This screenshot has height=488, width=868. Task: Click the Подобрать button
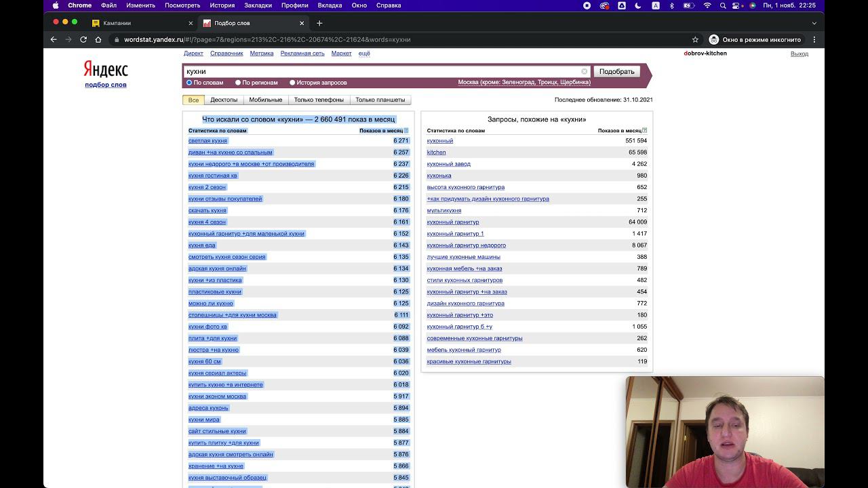point(617,71)
